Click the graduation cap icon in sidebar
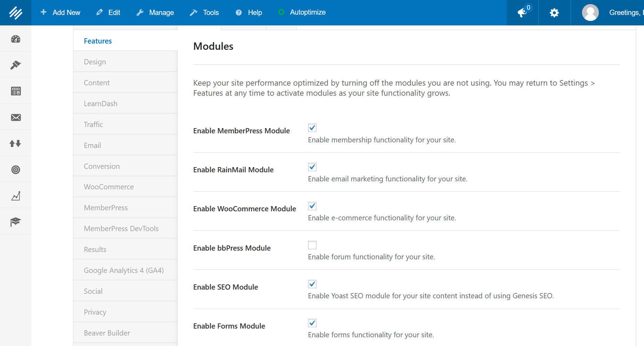This screenshot has width=644, height=346. coord(16,222)
